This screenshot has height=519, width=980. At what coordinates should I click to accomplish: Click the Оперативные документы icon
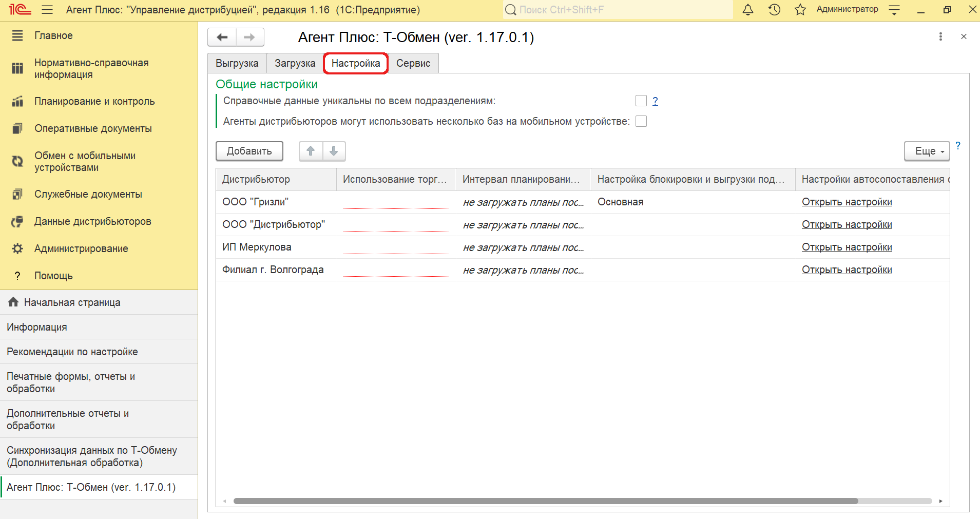17,128
